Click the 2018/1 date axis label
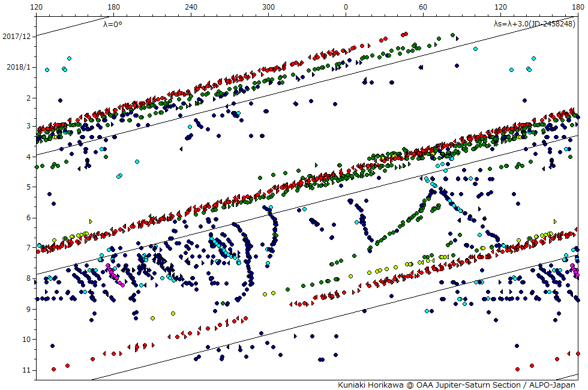 click(x=19, y=67)
